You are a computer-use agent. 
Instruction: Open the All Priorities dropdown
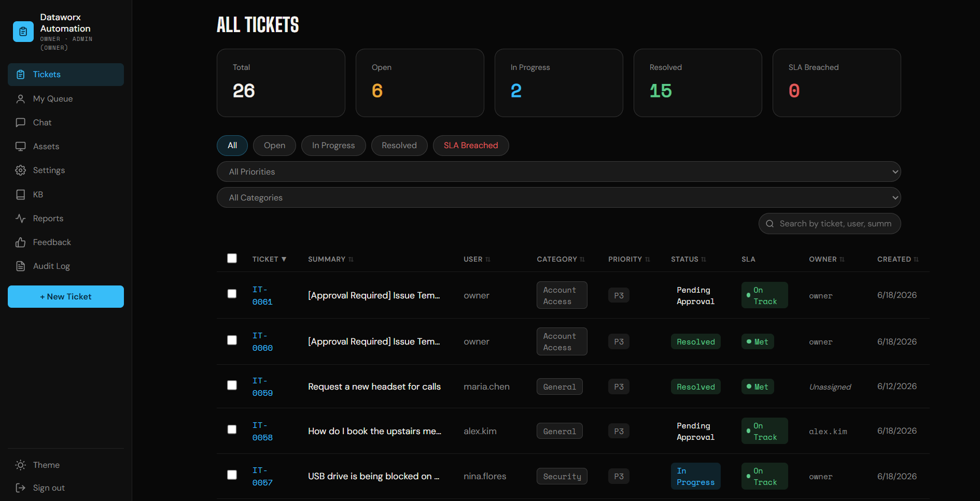coord(558,171)
